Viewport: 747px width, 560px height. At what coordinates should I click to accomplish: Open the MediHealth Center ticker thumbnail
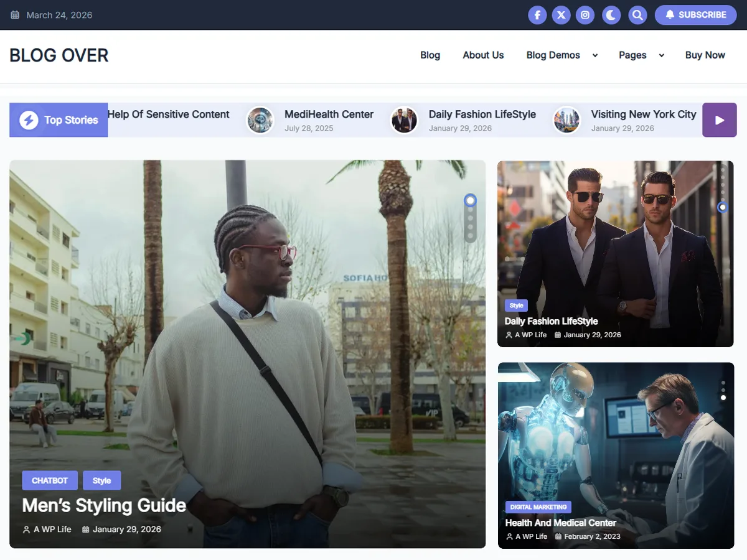coord(260,120)
